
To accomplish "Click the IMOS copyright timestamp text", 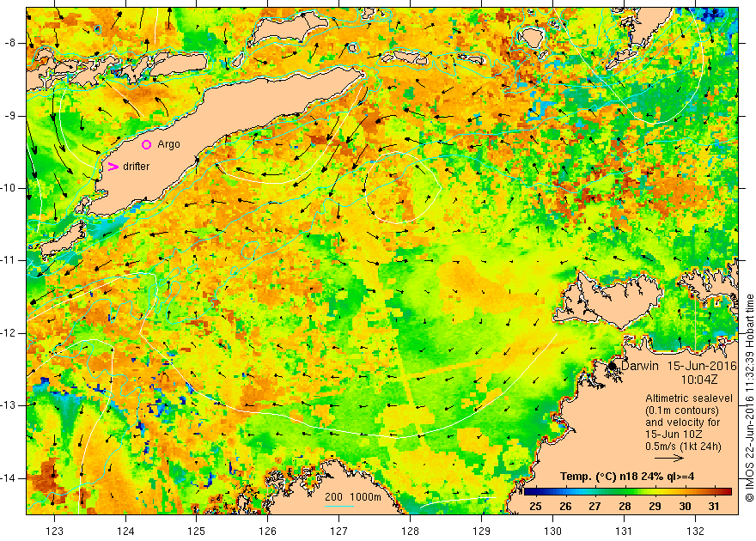I will tap(750, 398).
